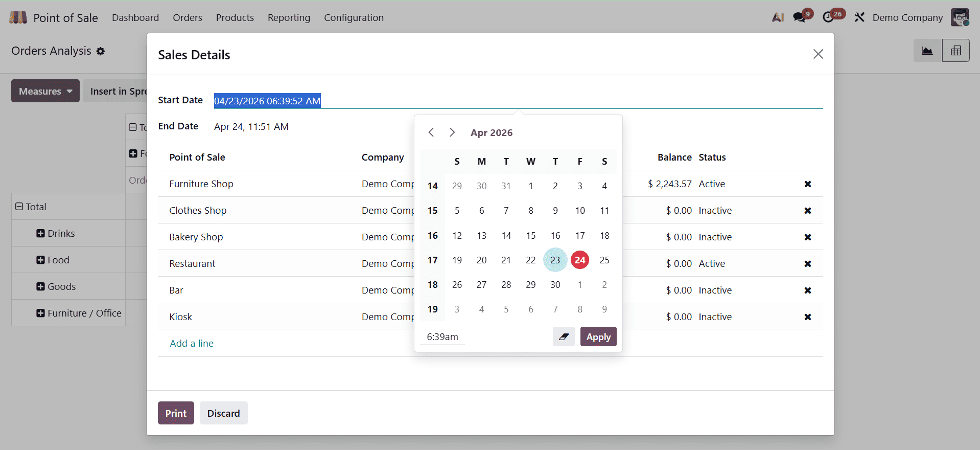Viewport: 980px width, 450px height.
Task: Open the AI assistant icon in top bar
Action: point(778,17)
